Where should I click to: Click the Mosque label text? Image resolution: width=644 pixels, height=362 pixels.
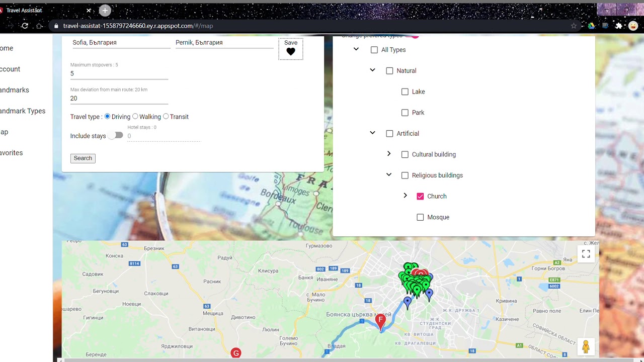pos(438,217)
